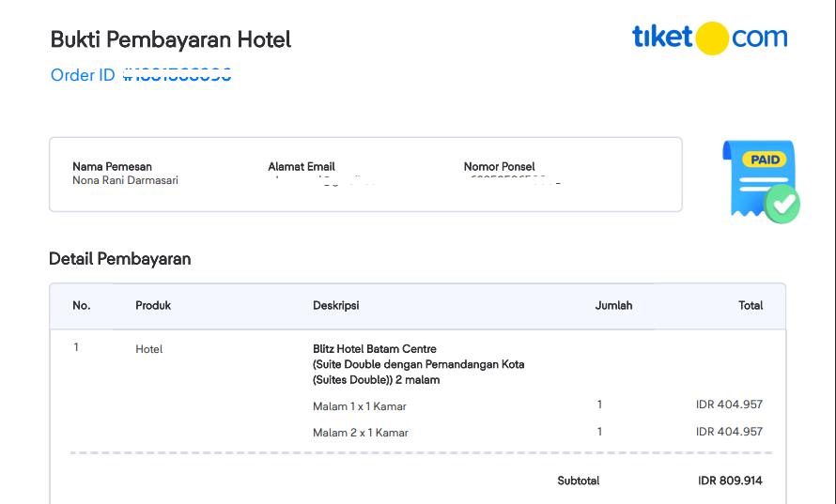The image size is (836, 504).
Task: Click the tiket.com logo
Action: coord(709,38)
